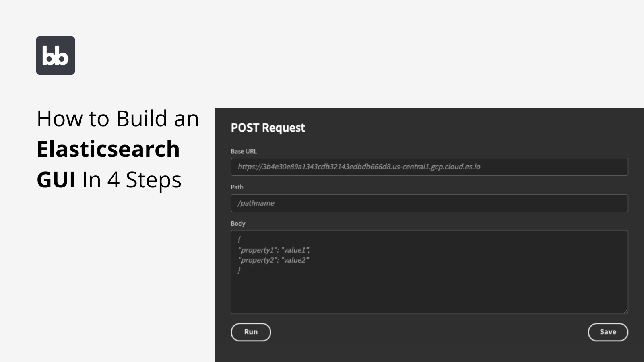Click the Base URL field label

pyautogui.click(x=244, y=151)
